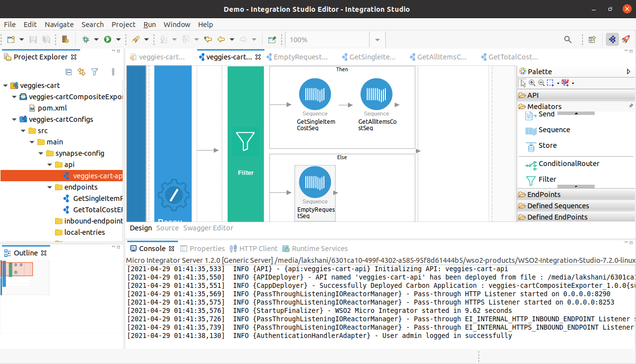
Task: Open the Debug configurations dropdown arrow
Action: click(96, 39)
